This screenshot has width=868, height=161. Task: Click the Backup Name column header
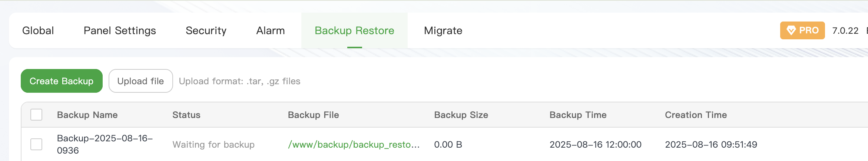click(x=87, y=115)
